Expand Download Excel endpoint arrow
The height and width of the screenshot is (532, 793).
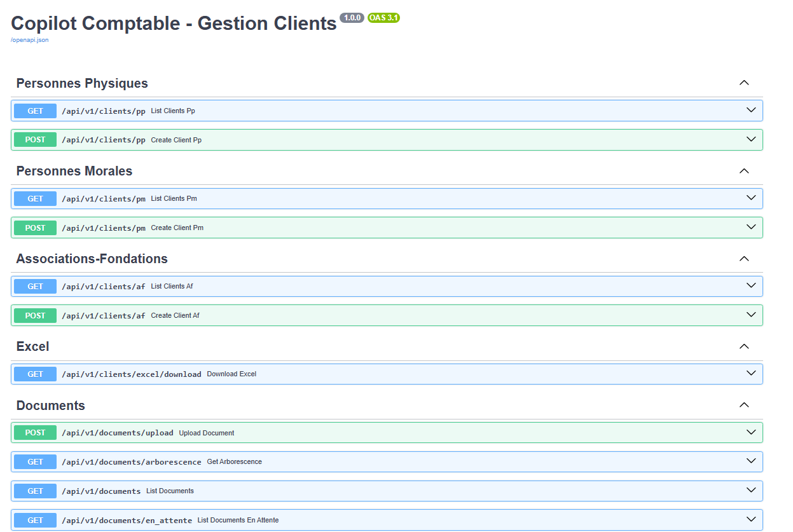[x=751, y=374]
